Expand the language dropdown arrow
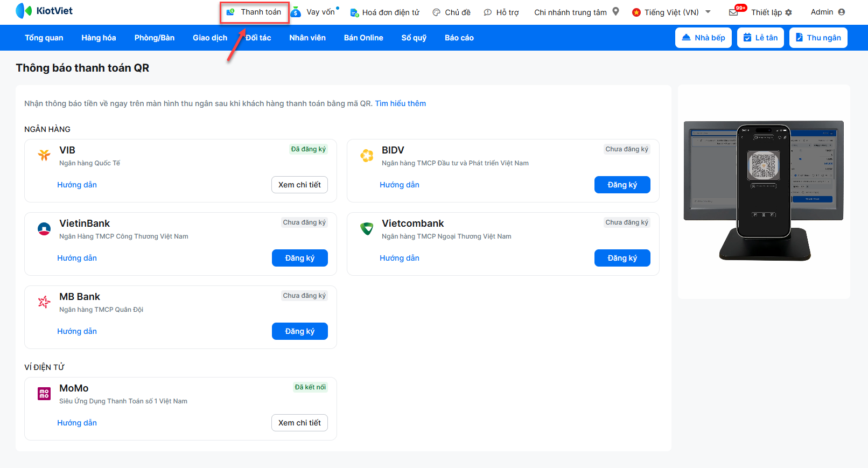This screenshot has height=468, width=868. click(708, 12)
